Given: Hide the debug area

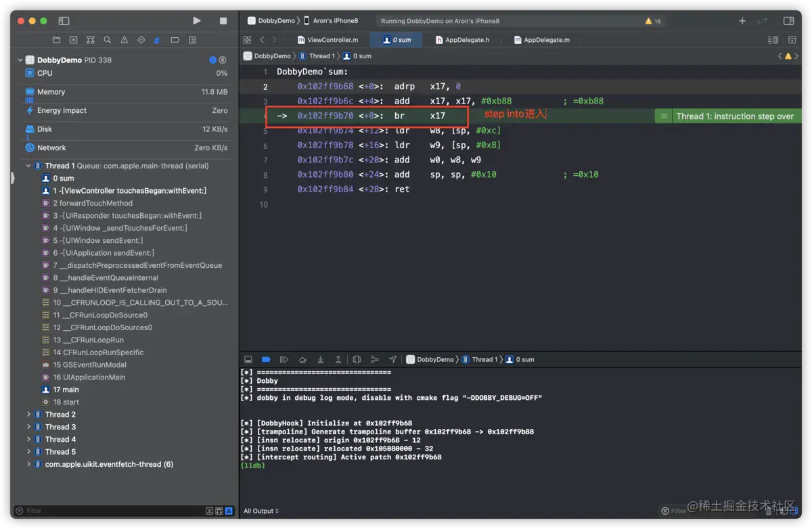Looking at the screenshot, I should tap(248, 360).
